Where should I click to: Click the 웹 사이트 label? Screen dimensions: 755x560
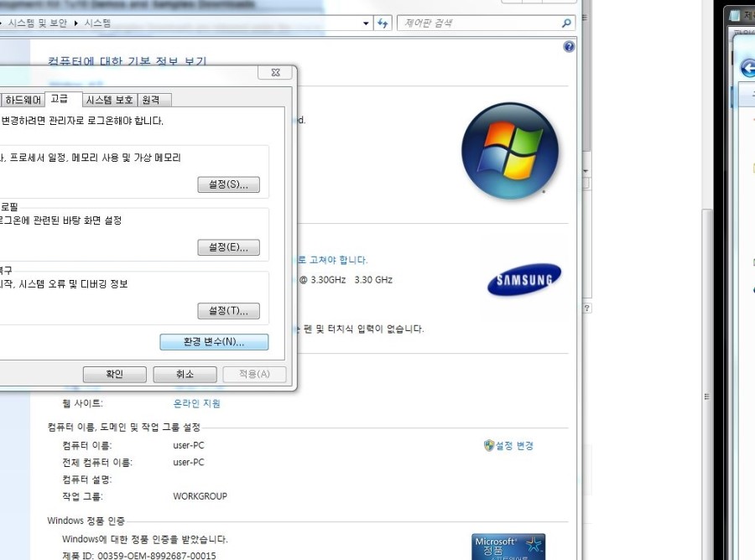pyautogui.click(x=82, y=403)
